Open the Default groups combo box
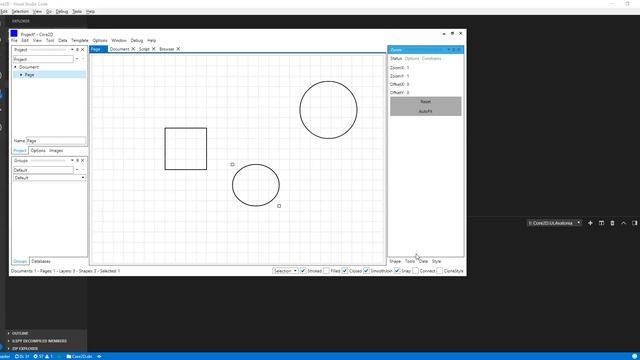Viewport: 640px width, 360px height. click(x=49, y=178)
